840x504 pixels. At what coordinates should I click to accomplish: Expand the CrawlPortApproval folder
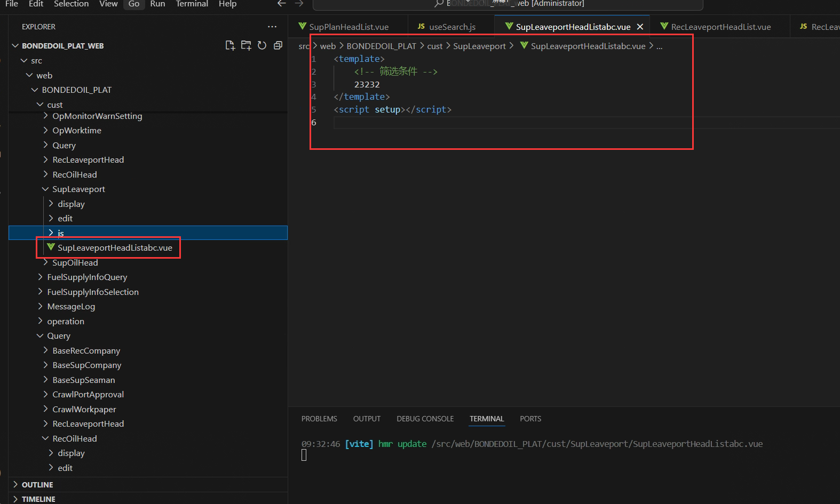pyautogui.click(x=148, y=394)
